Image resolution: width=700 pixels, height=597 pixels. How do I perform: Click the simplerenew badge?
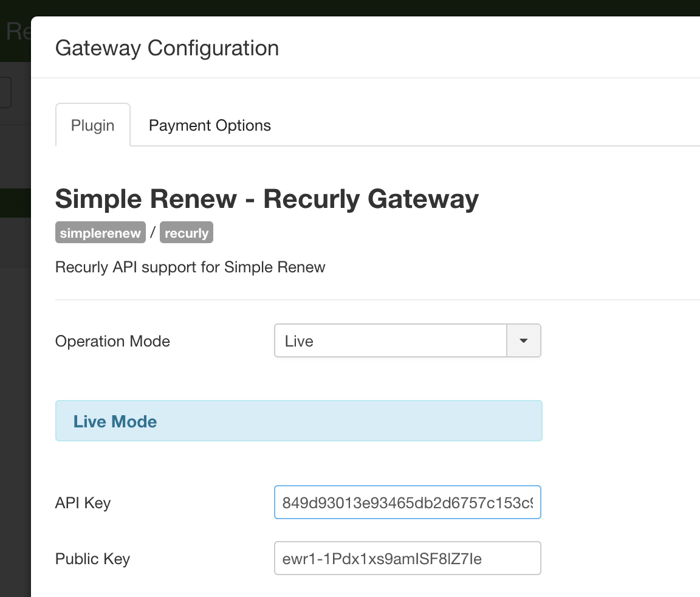coord(100,233)
